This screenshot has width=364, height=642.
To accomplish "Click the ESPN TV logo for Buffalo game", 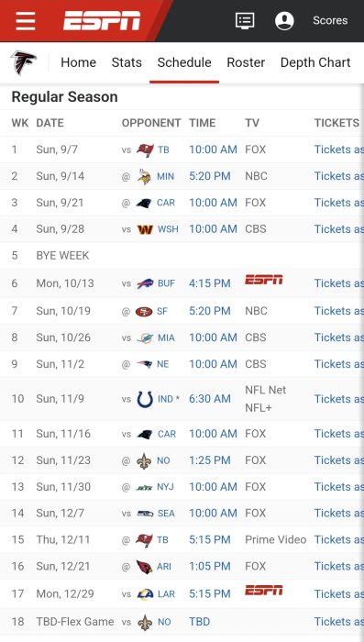I will tap(264, 280).
